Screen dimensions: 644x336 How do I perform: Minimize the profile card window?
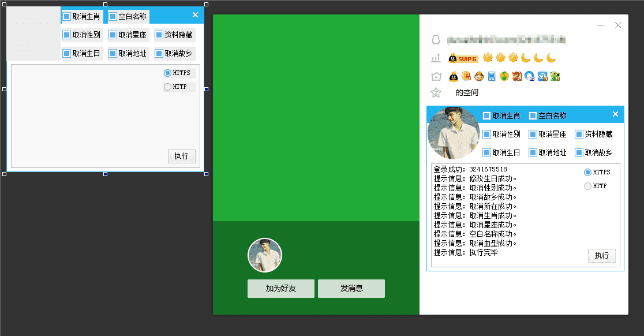[601, 25]
